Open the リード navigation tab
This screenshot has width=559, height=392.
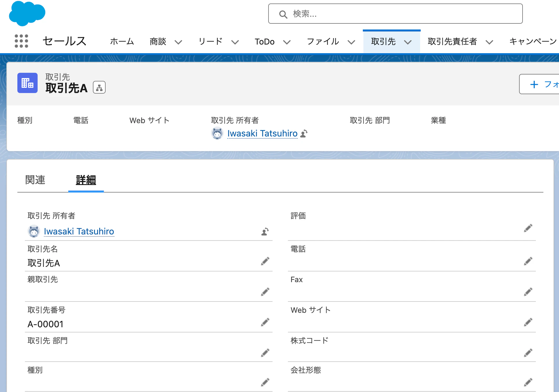tap(210, 42)
